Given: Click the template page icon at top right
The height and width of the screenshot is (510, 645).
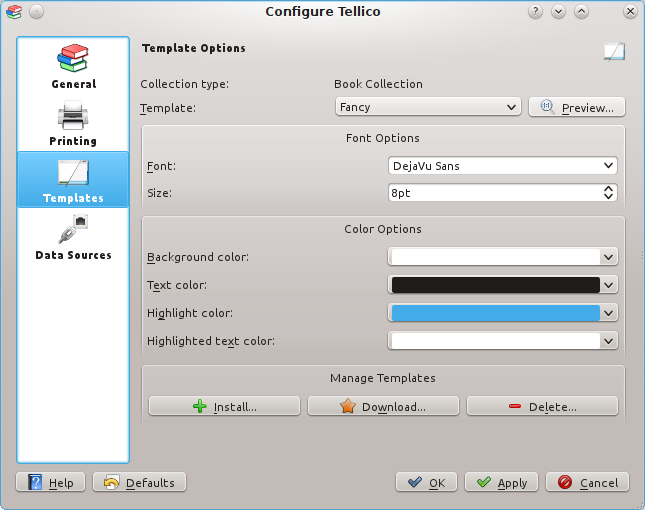Looking at the screenshot, I should coord(614,51).
